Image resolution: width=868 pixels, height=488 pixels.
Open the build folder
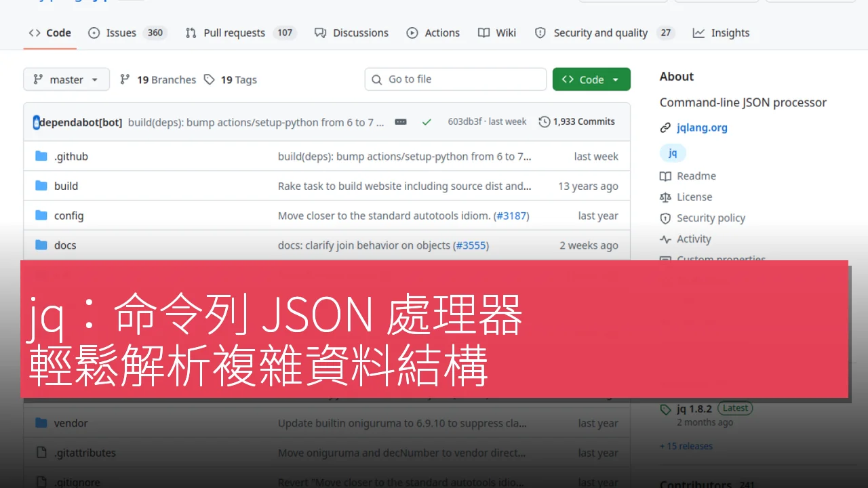click(x=66, y=186)
